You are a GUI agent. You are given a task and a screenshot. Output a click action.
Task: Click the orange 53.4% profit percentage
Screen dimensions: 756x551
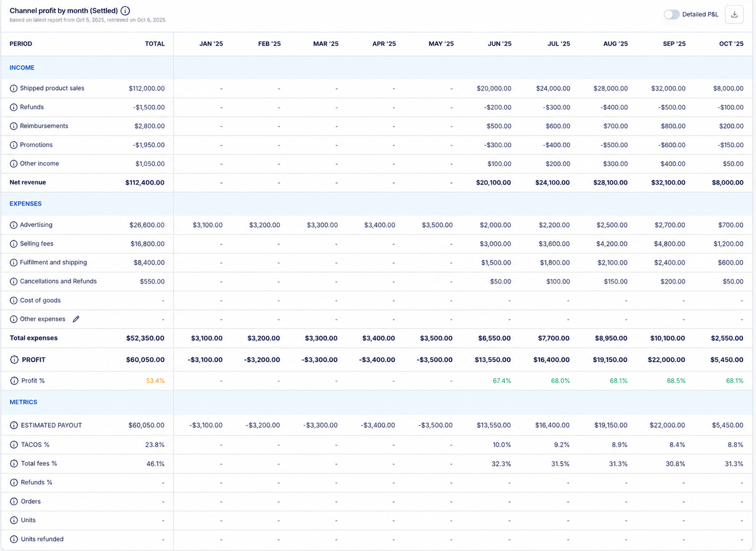click(x=155, y=381)
